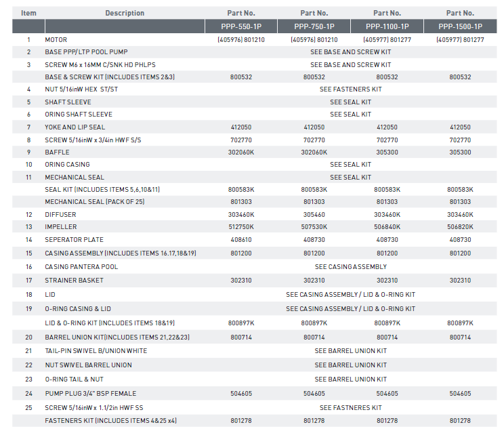Select SCREW 5/16inW x 3/4in HWF S/S
The height and width of the screenshot is (429, 504).
[x=93, y=140]
